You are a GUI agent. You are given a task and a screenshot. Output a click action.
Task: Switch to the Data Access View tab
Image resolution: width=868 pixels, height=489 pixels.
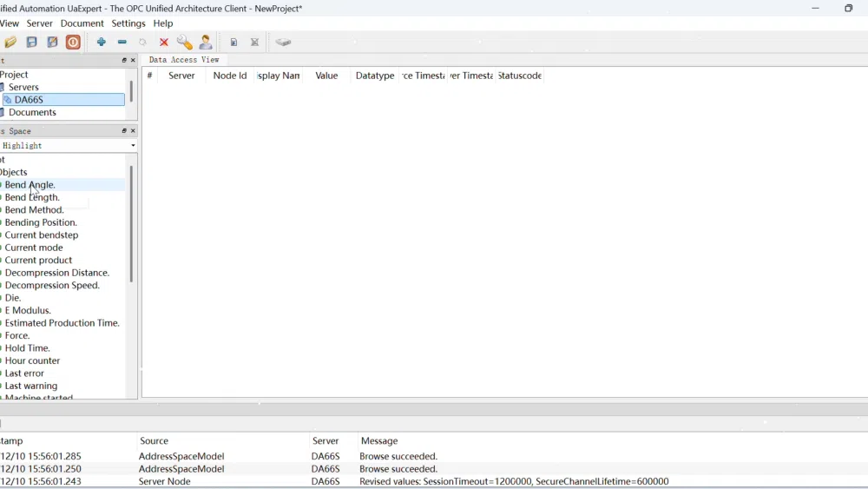coord(184,59)
